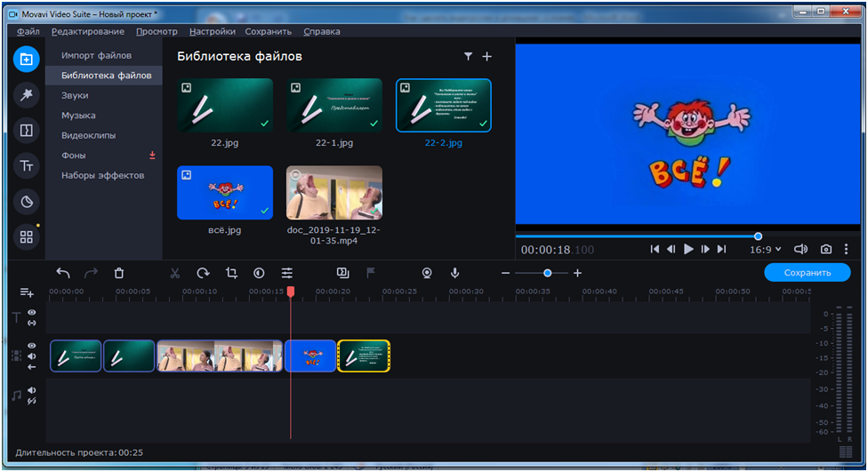Select the 22.jpg library thumbnail
Viewport: 868px width, 472px height.
click(225, 105)
